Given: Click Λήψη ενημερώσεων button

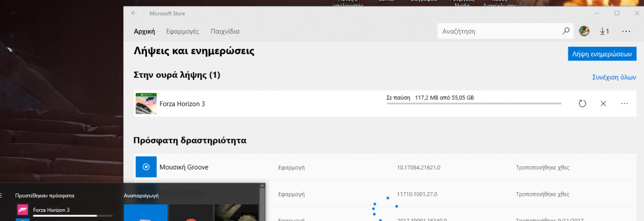Looking at the screenshot, I should [x=602, y=54].
